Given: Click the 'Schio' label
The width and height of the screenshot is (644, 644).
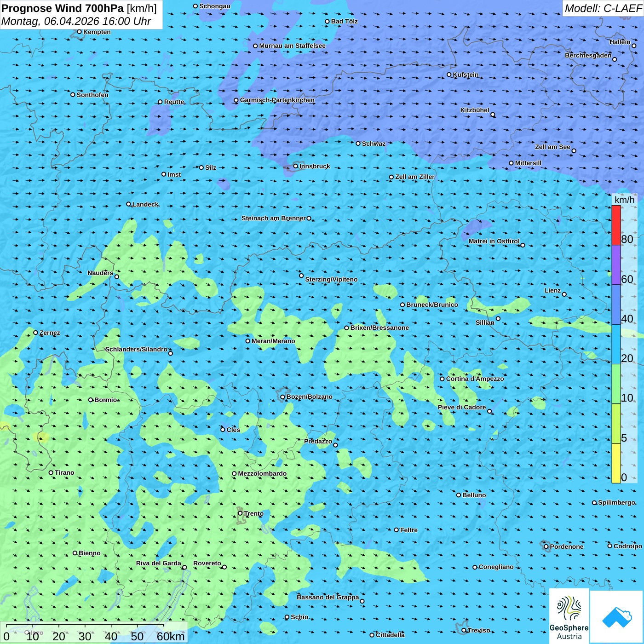Looking at the screenshot, I should 299,617.
